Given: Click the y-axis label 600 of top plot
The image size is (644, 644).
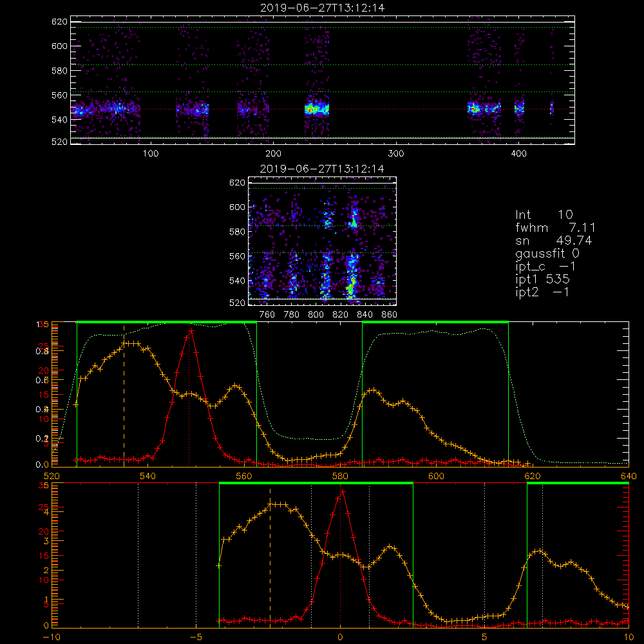Looking at the screenshot, I should tap(59, 46).
